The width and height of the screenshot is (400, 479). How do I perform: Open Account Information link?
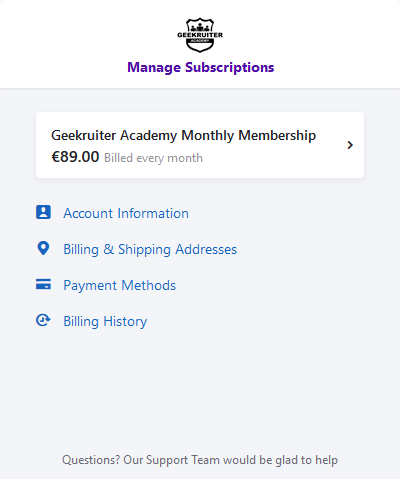click(126, 213)
